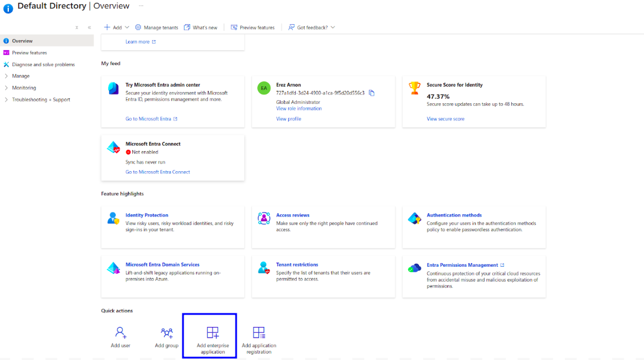This screenshot has width=644, height=360.
Task: Click the Manage tenants gear icon
Action: pyautogui.click(x=138, y=27)
